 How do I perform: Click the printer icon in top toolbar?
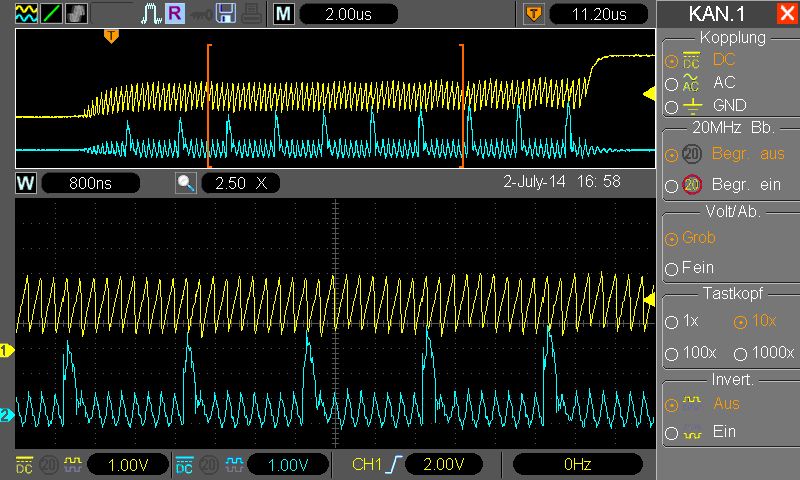pos(251,14)
